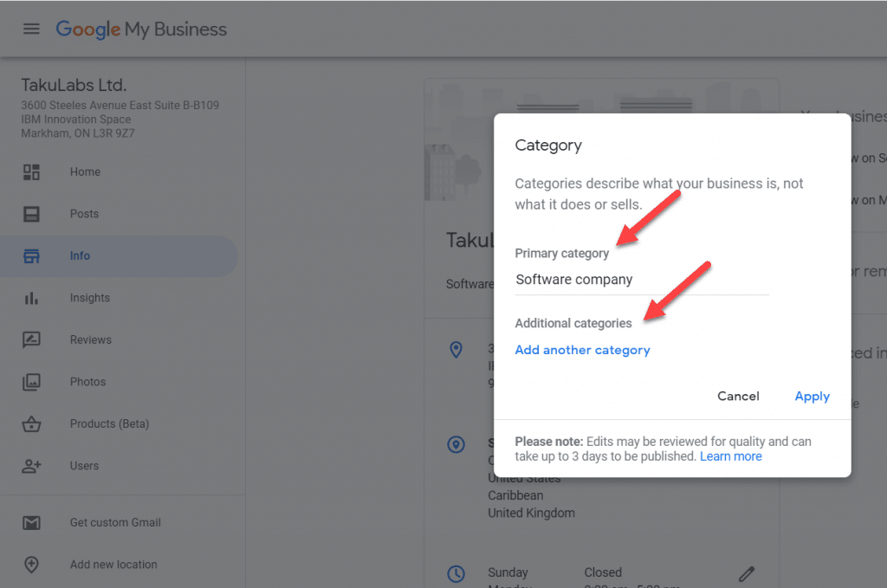Screen dimensions: 887x588
Task: Click Caribbean service area text
Action: (515, 495)
